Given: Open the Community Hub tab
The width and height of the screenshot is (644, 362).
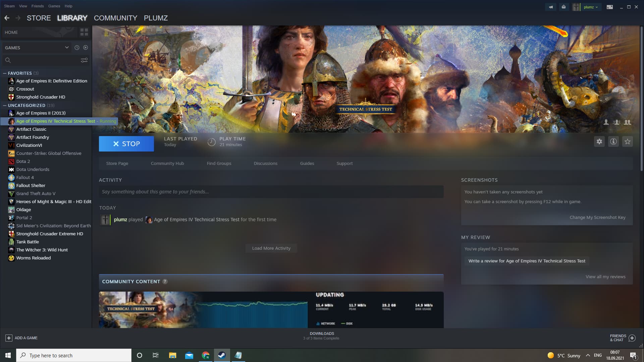Looking at the screenshot, I should pos(167,163).
